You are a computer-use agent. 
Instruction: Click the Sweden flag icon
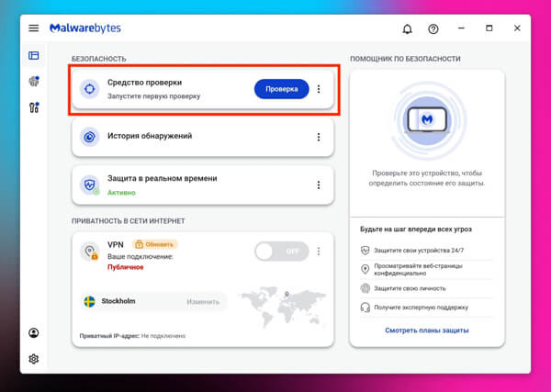click(90, 301)
